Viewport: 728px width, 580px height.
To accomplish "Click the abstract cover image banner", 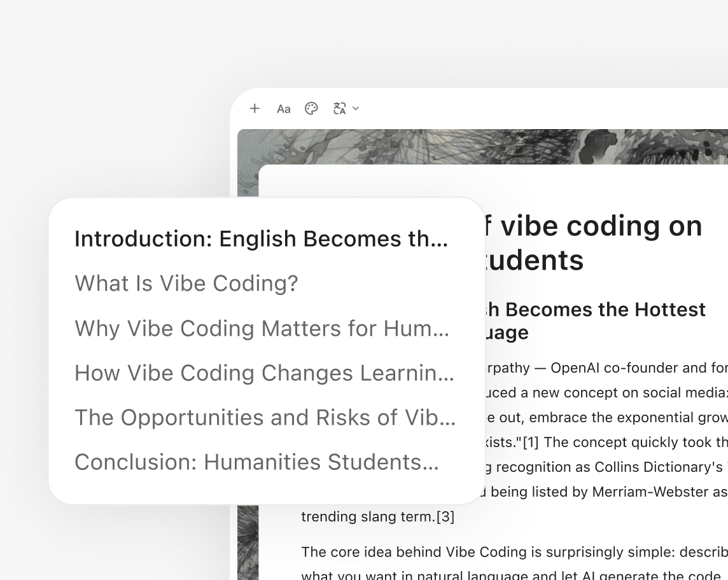I will coord(483,147).
